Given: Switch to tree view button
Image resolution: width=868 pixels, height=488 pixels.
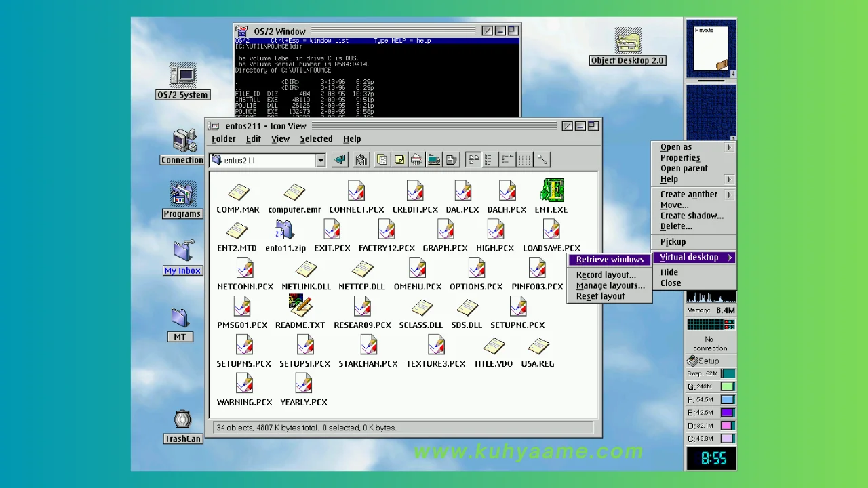Looking at the screenshot, I should click(542, 160).
